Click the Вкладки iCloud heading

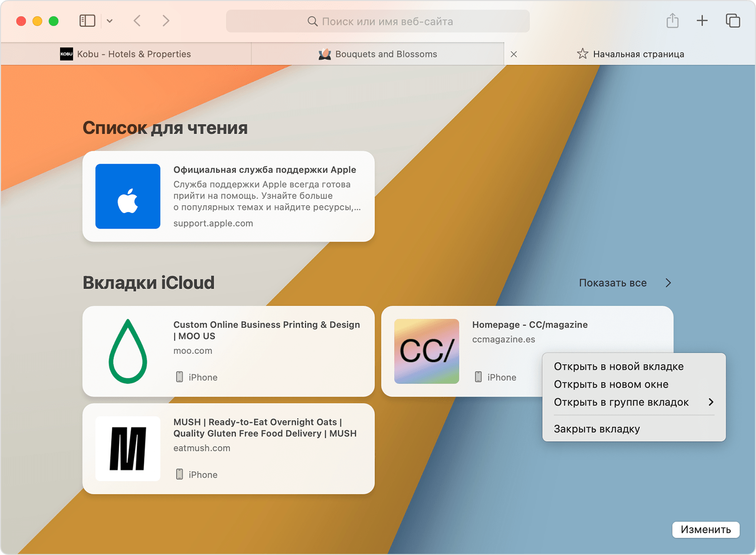148,282
